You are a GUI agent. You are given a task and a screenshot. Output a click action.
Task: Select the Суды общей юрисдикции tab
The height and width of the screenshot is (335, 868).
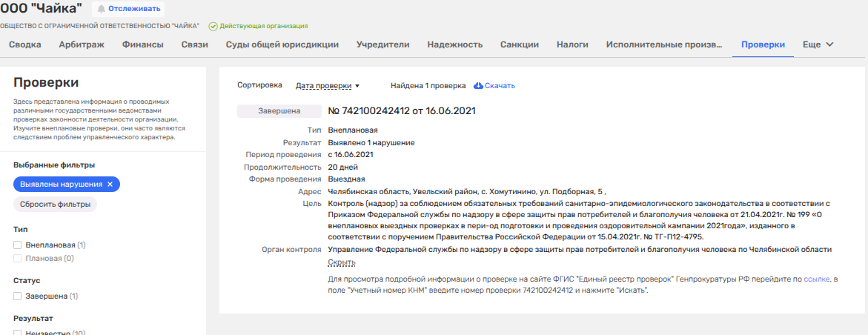click(282, 44)
